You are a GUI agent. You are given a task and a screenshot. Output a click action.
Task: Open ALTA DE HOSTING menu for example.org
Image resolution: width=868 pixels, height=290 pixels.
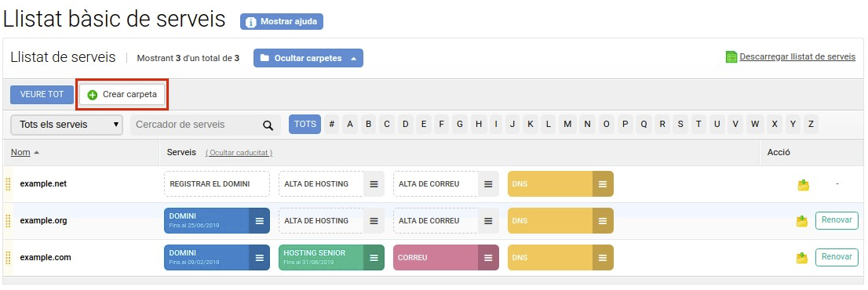374,221
